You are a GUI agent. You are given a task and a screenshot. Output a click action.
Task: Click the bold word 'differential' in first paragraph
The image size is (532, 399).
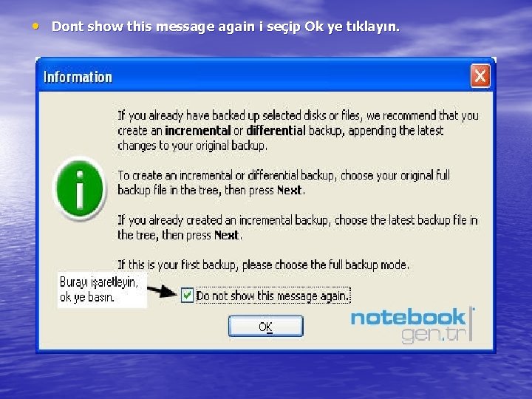coord(276,131)
